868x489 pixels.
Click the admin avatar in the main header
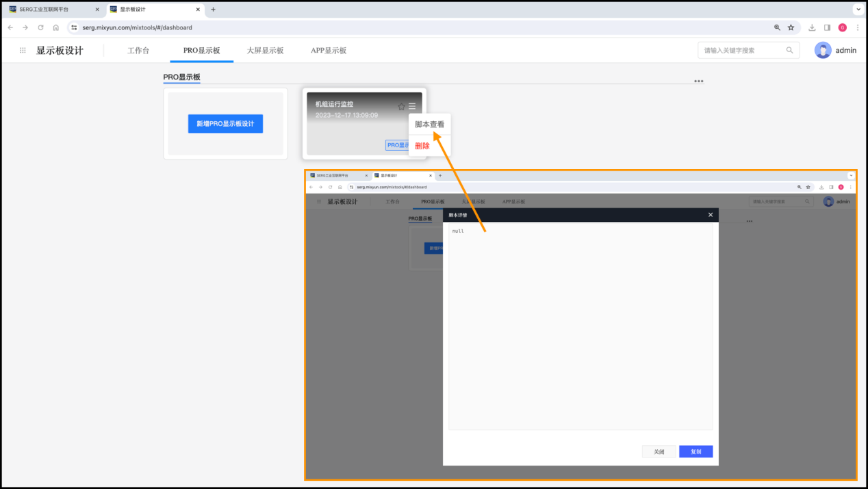(823, 50)
